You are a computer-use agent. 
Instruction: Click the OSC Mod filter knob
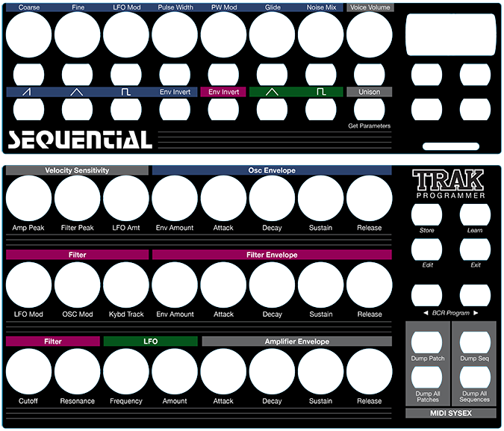click(x=77, y=285)
